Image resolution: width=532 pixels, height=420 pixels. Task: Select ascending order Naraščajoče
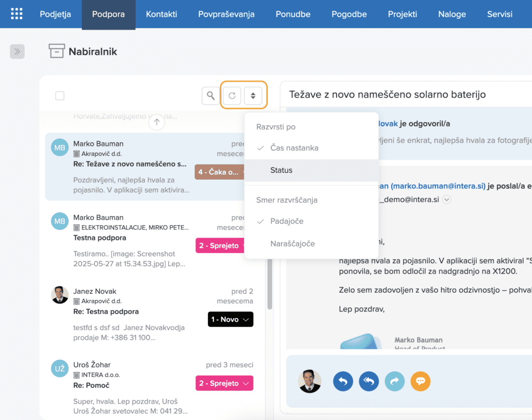(x=292, y=243)
